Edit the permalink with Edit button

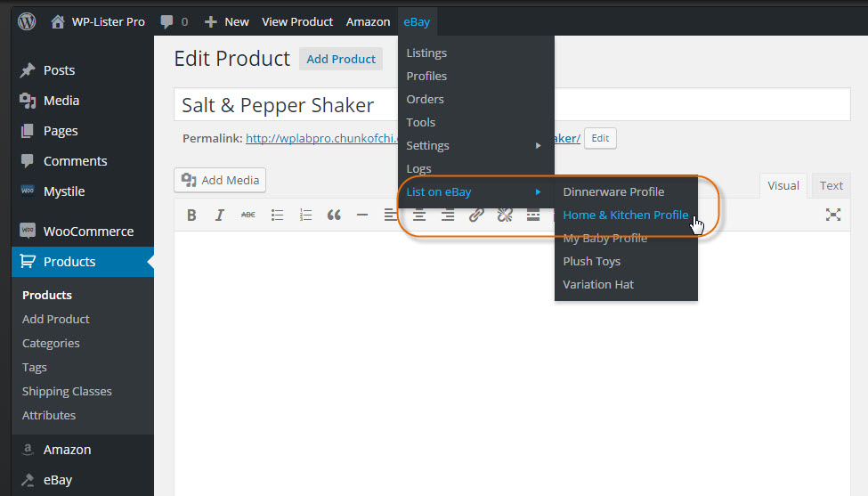point(600,138)
